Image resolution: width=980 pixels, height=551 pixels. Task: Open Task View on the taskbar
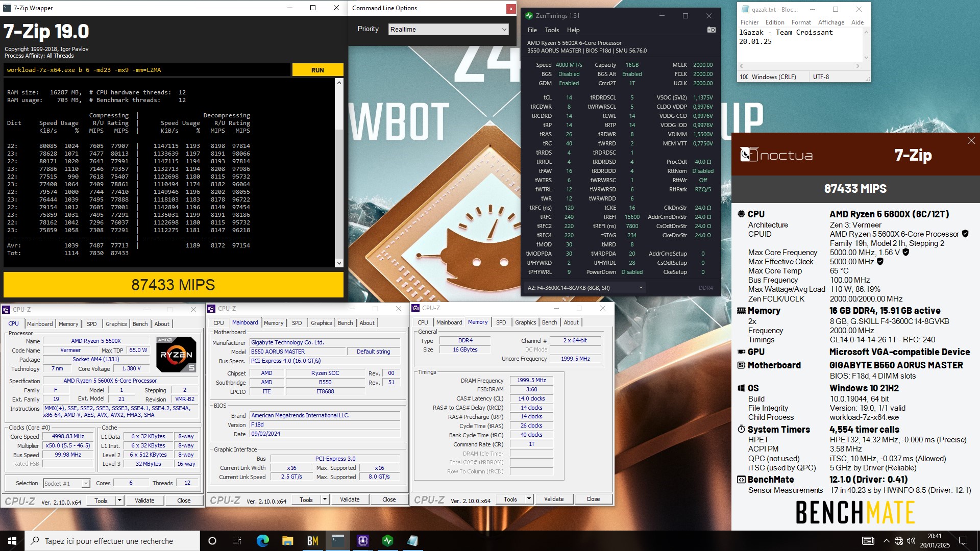tap(236, 541)
